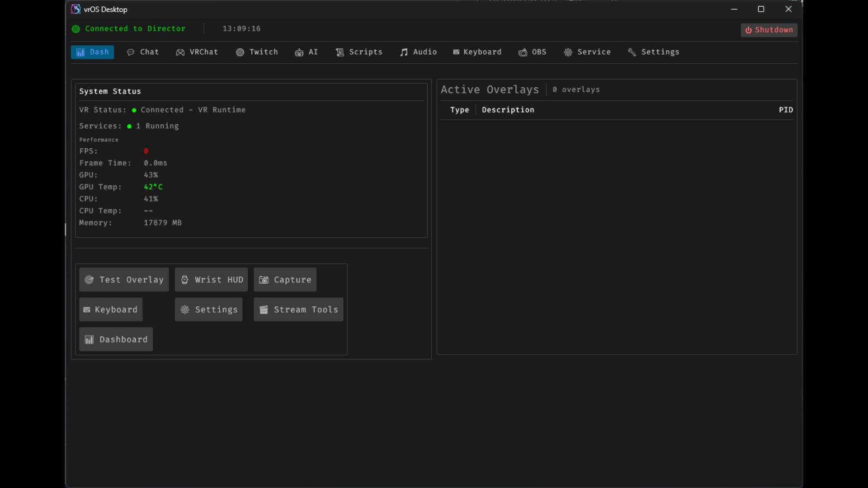Click the Keyboard overlay button

pyautogui.click(x=111, y=310)
